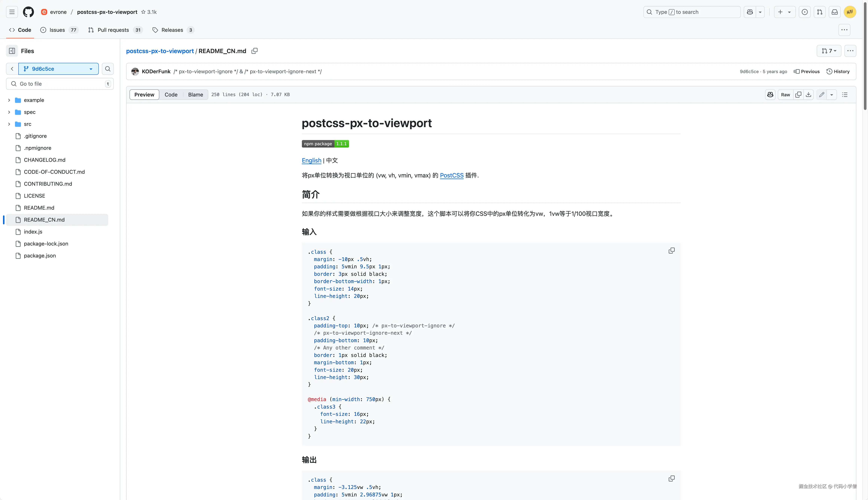
Task: Click the edit file pencil icon
Action: [821, 94]
